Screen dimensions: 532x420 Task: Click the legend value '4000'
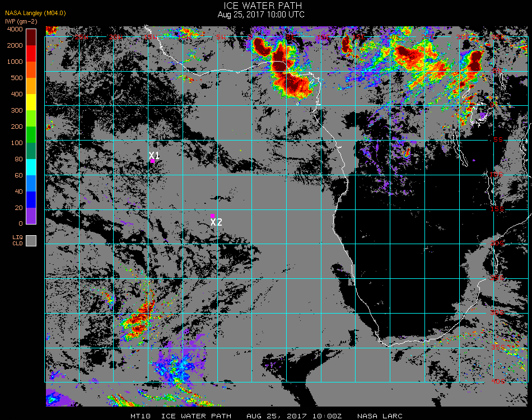click(15, 29)
